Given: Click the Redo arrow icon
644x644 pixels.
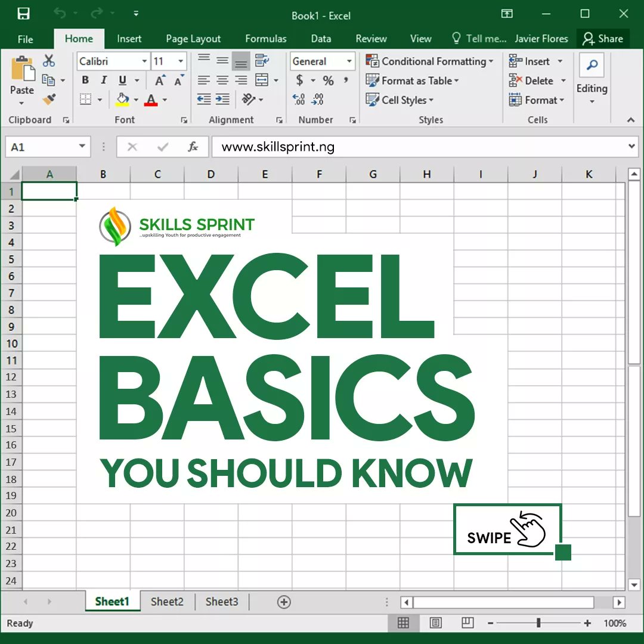Looking at the screenshot, I should pyautogui.click(x=97, y=14).
